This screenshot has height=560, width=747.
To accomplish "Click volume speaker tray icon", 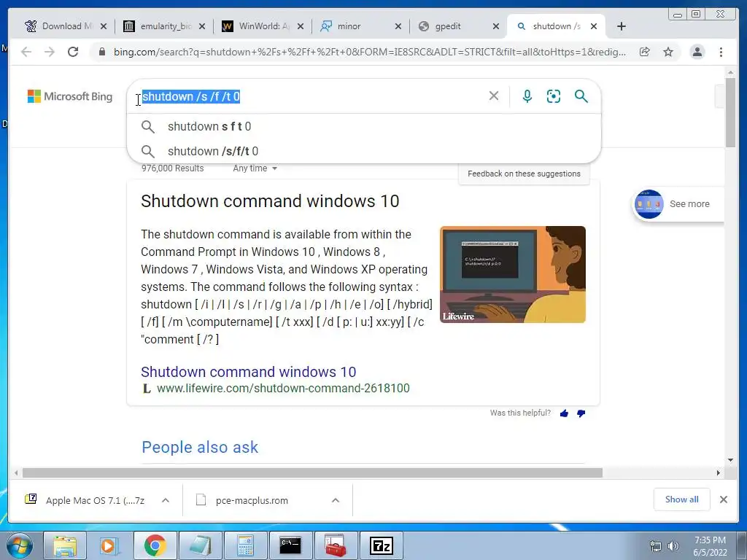I will [673, 546].
